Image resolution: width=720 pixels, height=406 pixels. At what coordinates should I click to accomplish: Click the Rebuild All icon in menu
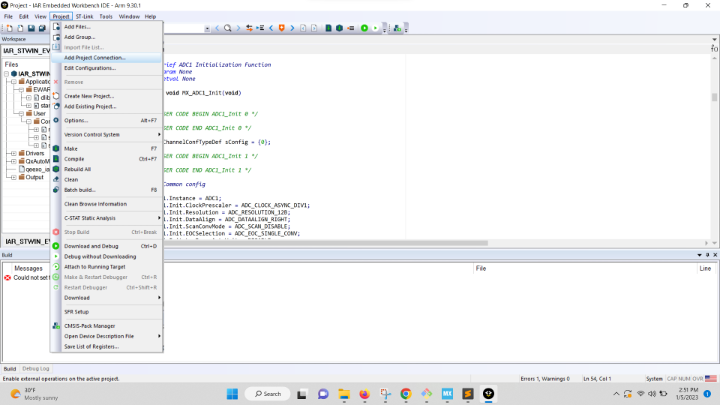(56, 169)
